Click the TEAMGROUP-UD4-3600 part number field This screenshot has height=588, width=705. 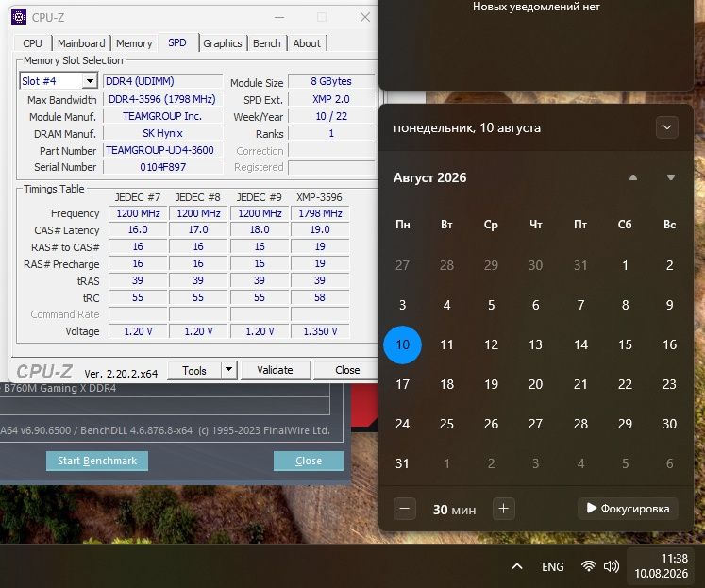(162, 150)
